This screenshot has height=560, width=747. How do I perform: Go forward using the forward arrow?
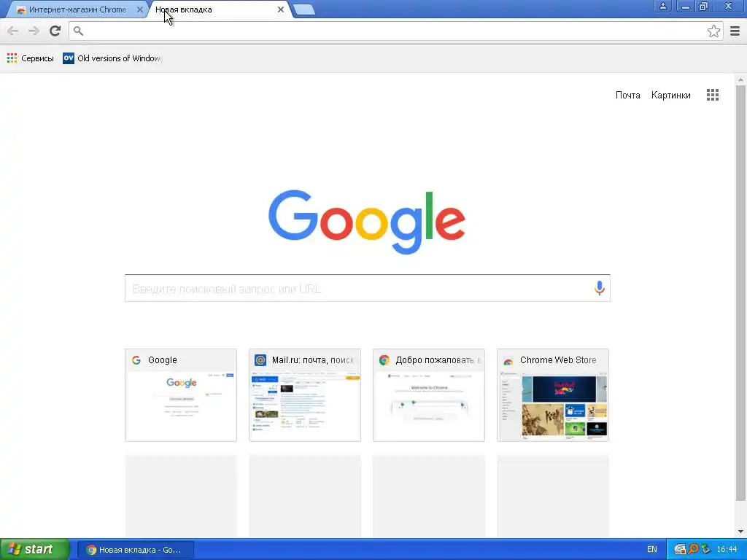34,31
